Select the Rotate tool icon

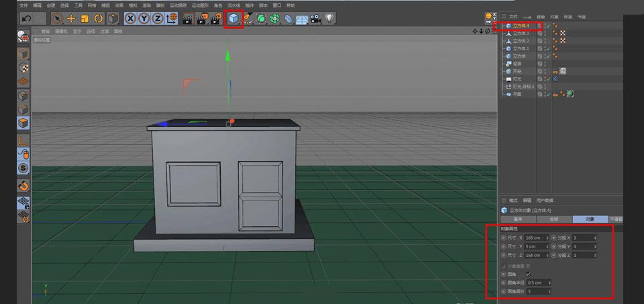(99, 19)
